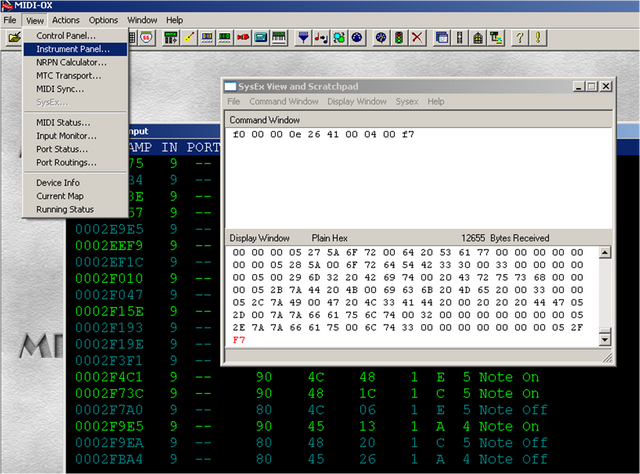Open the Window menu
This screenshot has height=474, width=640.
[142, 20]
